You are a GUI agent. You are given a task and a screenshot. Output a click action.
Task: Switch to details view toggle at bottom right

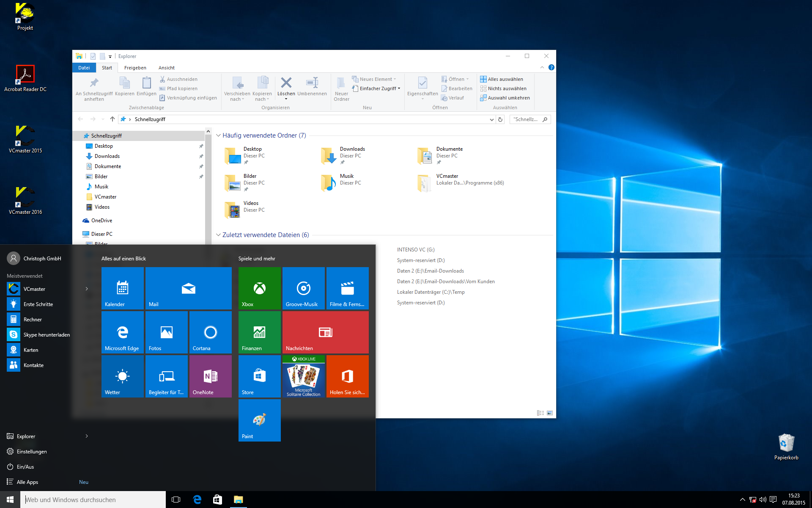pos(540,413)
